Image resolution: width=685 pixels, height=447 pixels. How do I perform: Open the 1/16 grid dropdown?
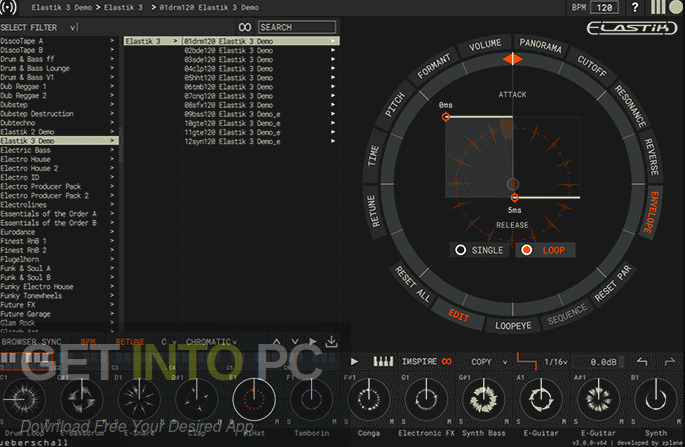pos(556,362)
